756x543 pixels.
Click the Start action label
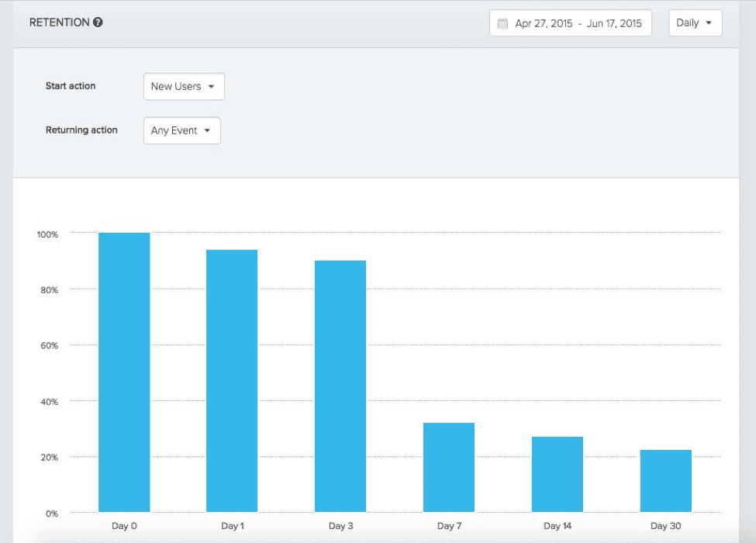(x=71, y=86)
